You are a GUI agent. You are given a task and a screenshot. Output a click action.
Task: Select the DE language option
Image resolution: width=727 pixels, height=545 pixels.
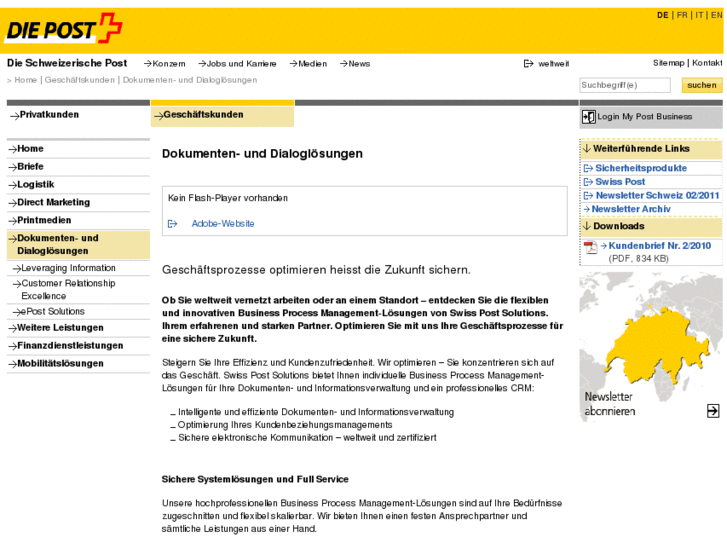click(663, 15)
